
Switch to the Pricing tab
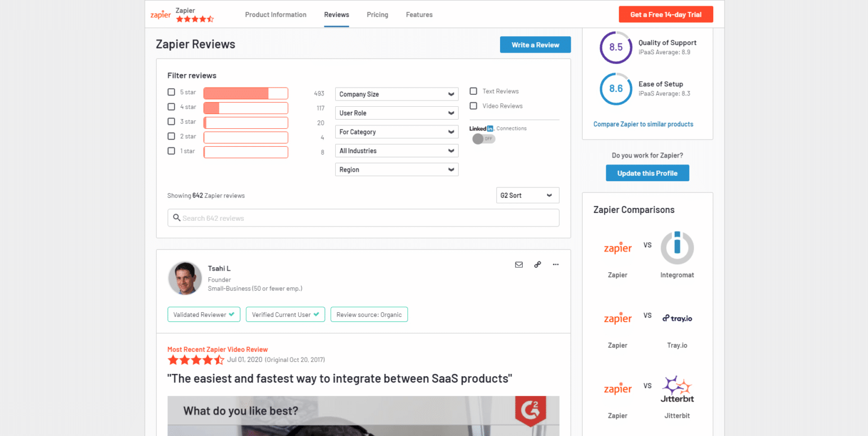pyautogui.click(x=377, y=15)
